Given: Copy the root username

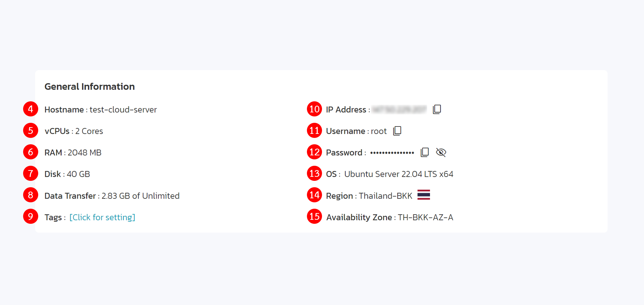Looking at the screenshot, I should click(x=397, y=131).
